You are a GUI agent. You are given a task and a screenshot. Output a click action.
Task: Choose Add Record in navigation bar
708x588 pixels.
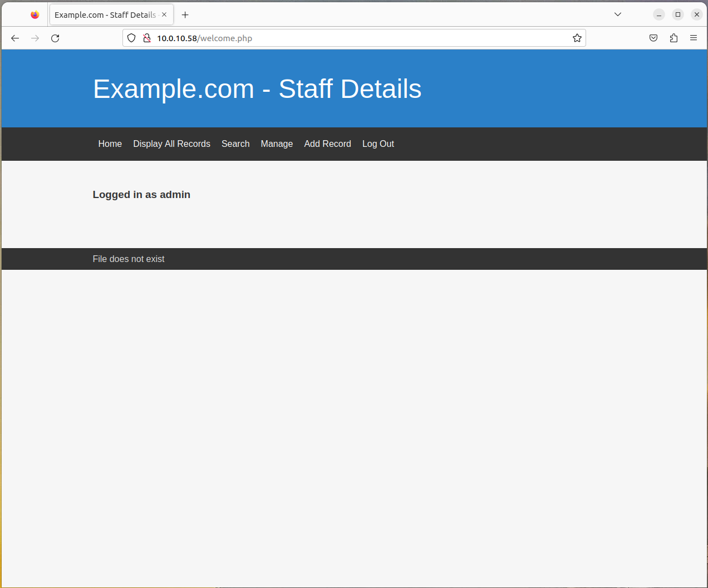pyautogui.click(x=327, y=144)
